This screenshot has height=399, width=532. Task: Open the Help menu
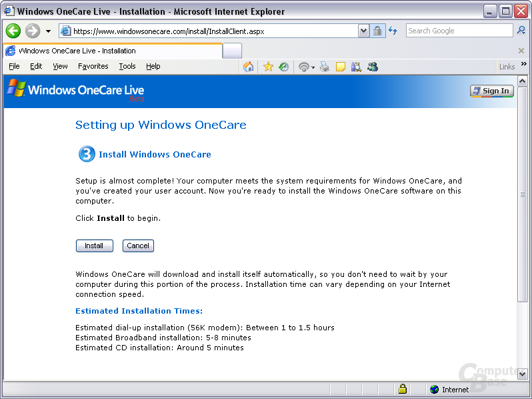click(x=153, y=66)
